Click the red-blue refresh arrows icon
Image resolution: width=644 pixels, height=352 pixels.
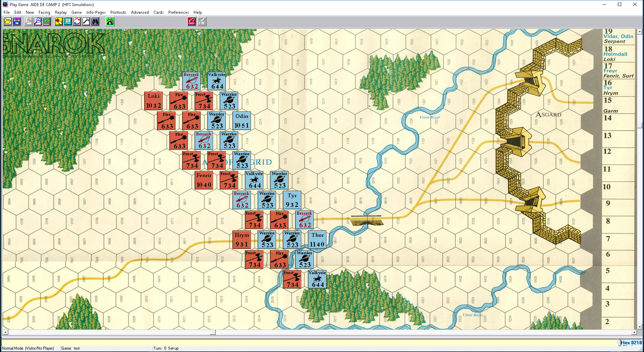[x=77, y=22]
